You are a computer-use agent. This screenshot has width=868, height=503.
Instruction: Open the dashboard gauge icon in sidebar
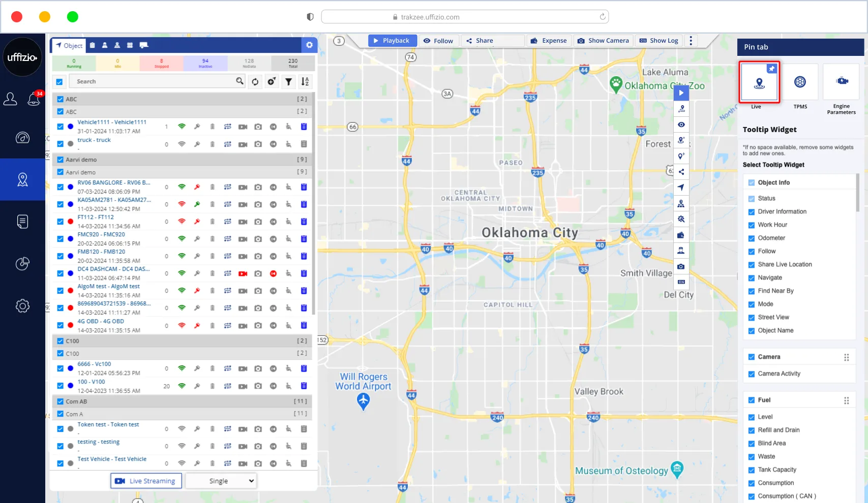pos(22,138)
